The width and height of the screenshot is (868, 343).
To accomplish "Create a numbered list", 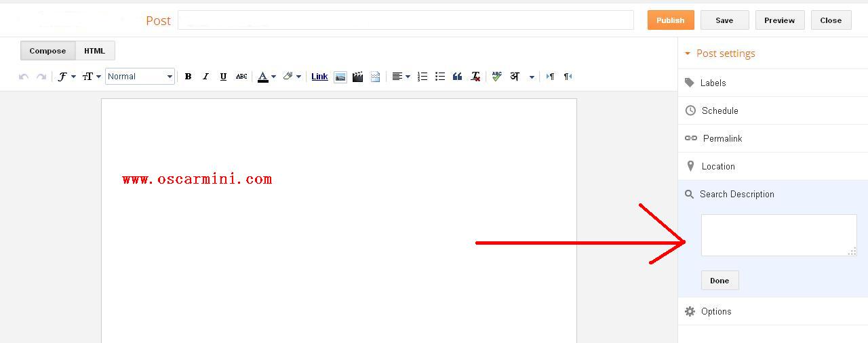I will pos(422,77).
